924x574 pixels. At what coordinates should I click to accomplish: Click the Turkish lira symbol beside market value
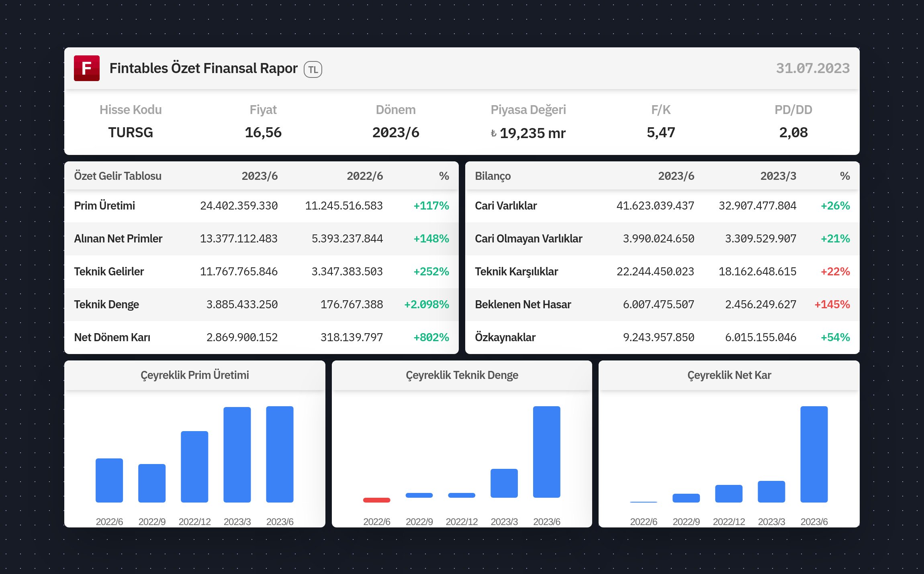[494, 133]
